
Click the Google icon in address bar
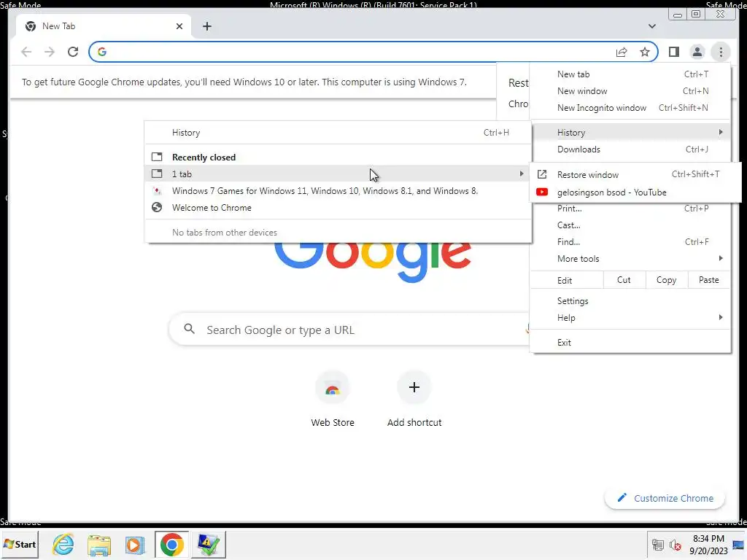tap(101, 52)
